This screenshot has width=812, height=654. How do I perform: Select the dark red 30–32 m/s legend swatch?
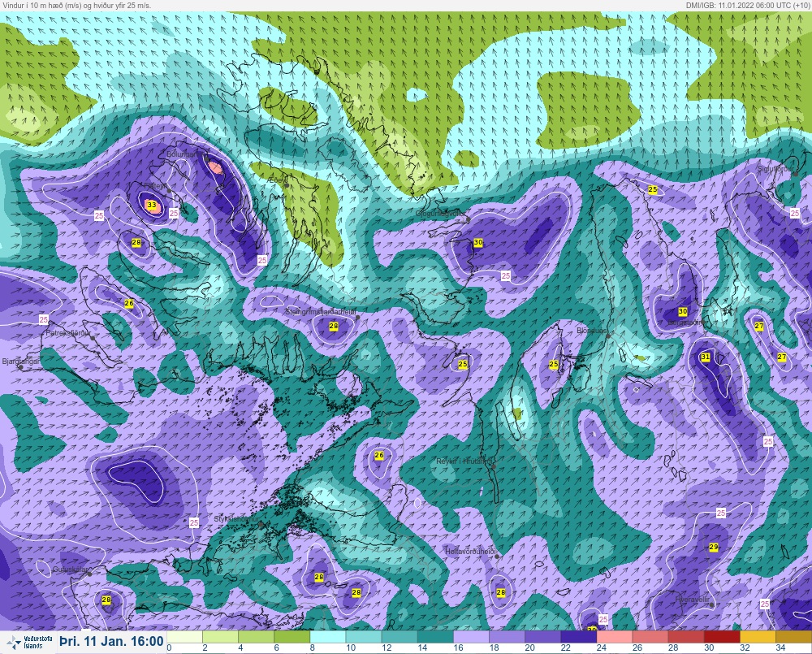click(723, 636)
